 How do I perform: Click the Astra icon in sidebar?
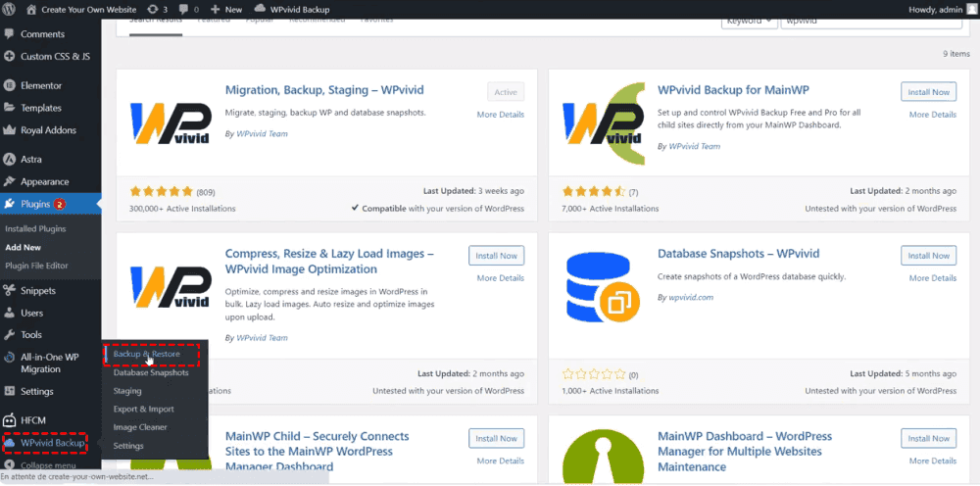click(10, 160)
